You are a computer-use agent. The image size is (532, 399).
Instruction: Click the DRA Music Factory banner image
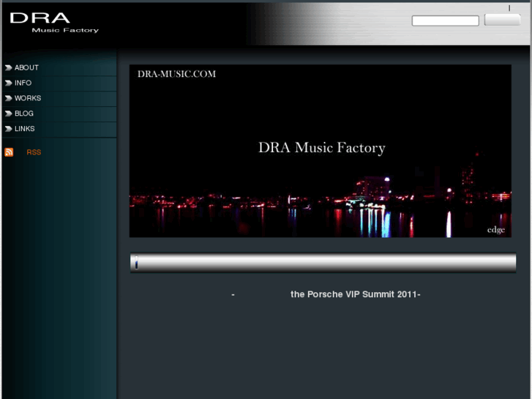pos(321,151)
